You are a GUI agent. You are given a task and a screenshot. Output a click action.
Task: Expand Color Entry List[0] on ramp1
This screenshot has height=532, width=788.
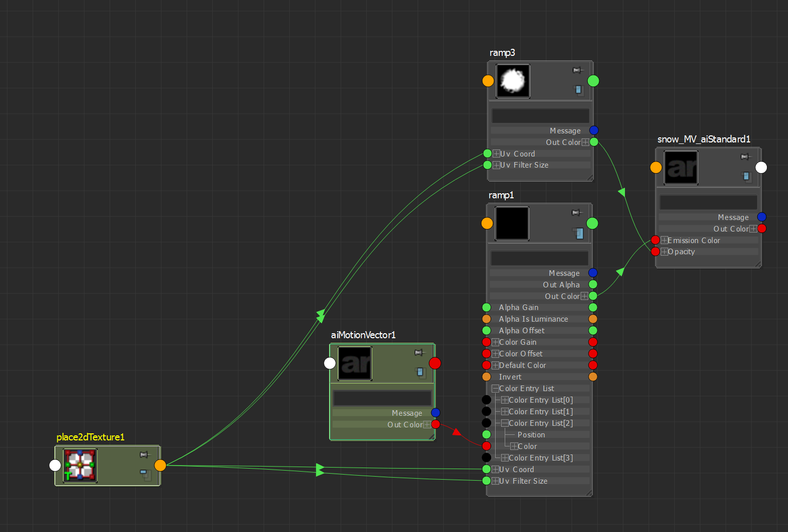click(505, 400)
